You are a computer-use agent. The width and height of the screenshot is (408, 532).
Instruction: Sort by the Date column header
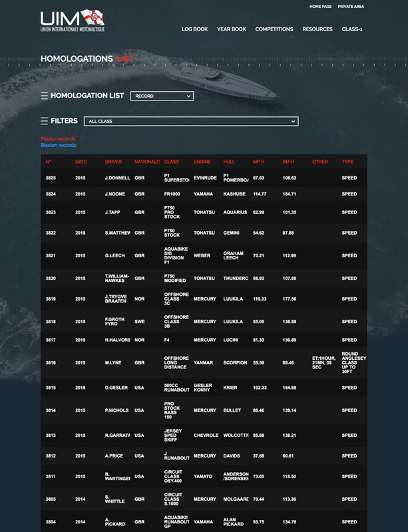tap(81, 162)
